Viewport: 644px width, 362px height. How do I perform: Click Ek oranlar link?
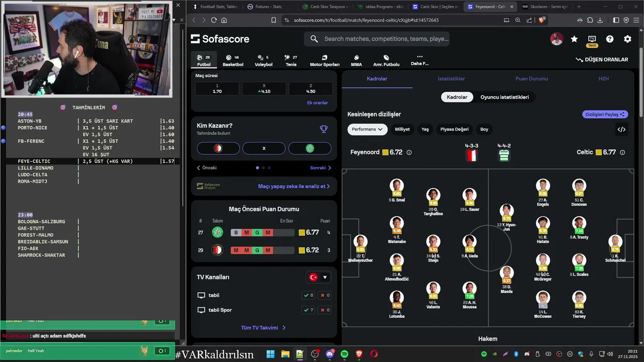click(317, 103)
